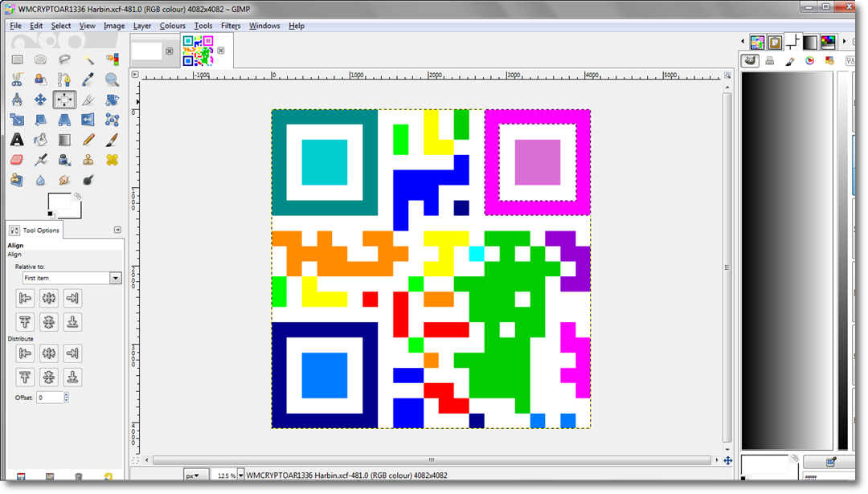868x494 pixels.
Task: Select the Heal bandage tool
Action: coord(112,160)
